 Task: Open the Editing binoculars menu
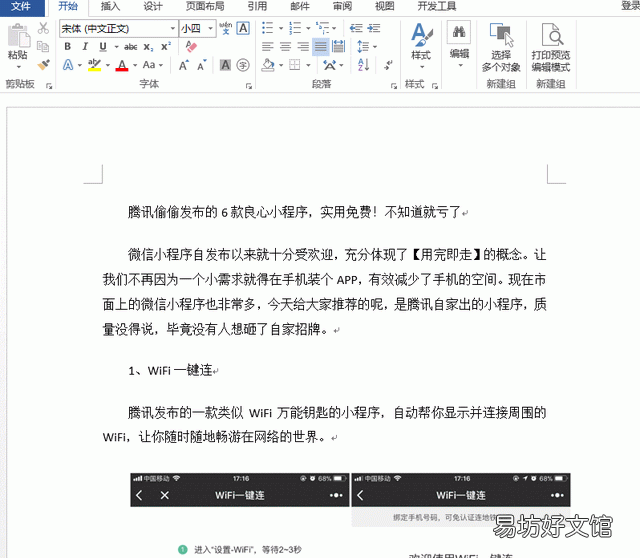click(459, 44)
